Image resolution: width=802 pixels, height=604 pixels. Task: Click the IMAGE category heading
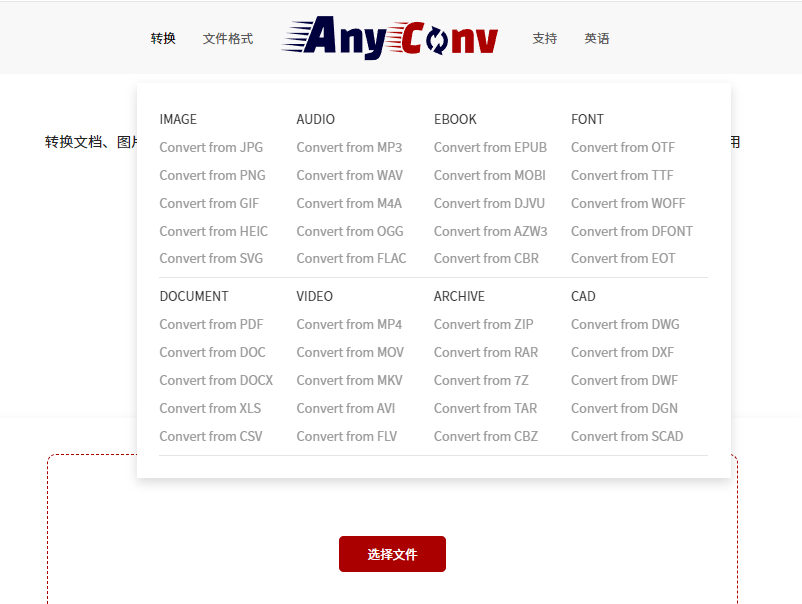178,119
